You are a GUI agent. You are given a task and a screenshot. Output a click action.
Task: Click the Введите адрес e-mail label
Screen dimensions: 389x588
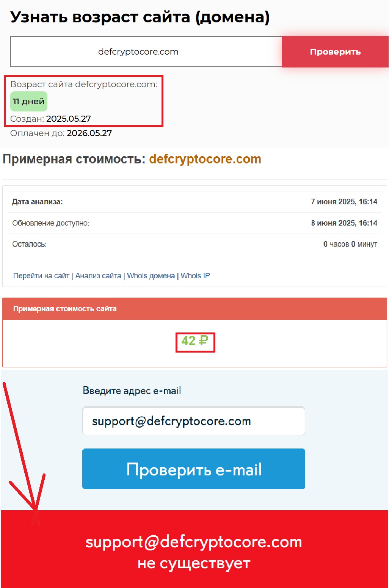(x=132, y=390)
